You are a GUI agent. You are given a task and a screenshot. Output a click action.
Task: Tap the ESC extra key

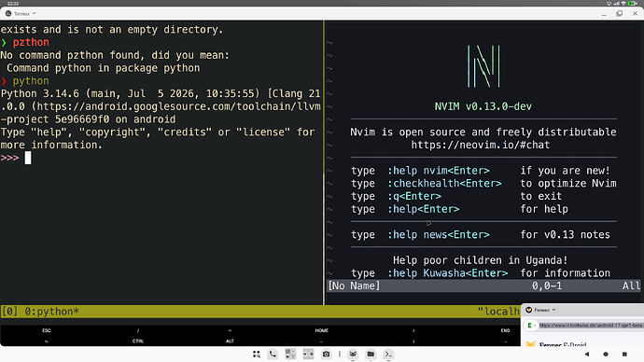47,330
